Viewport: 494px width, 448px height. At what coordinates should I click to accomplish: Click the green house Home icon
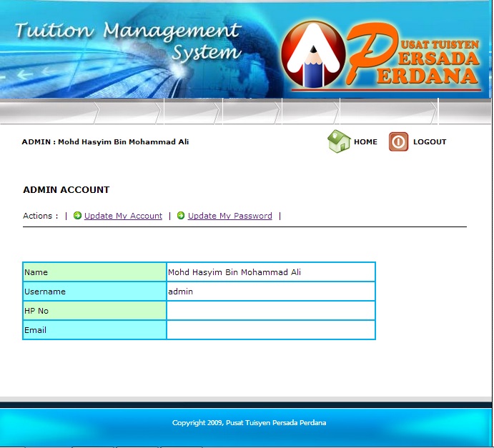pos(339,141)
